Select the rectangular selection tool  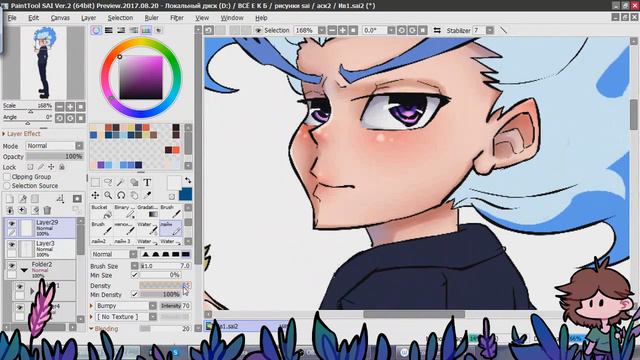pos(95,182)
